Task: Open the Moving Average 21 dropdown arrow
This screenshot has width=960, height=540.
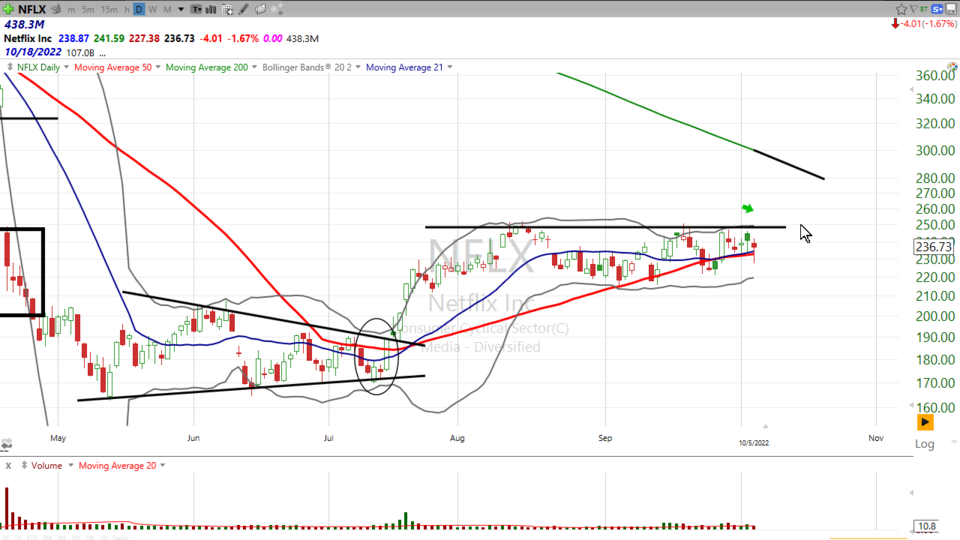Action: (449, 67)
